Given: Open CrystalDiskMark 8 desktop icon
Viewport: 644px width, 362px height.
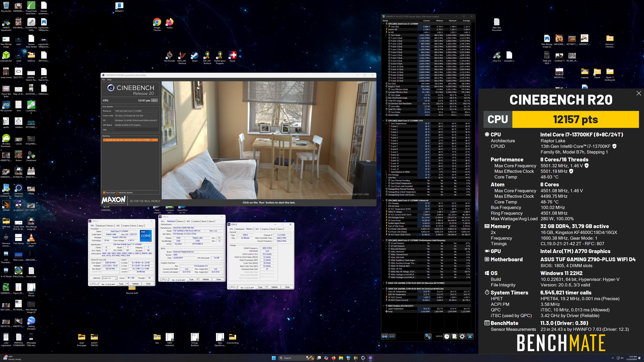Looking at the screenshot, I should [31, 107].
